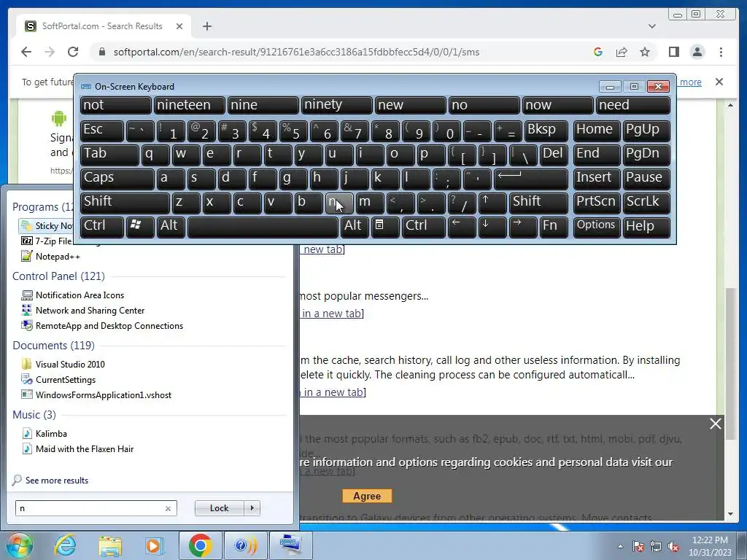Expand the Lock button arrow menu
Screen dimensions: 747x560
[252, 508]
